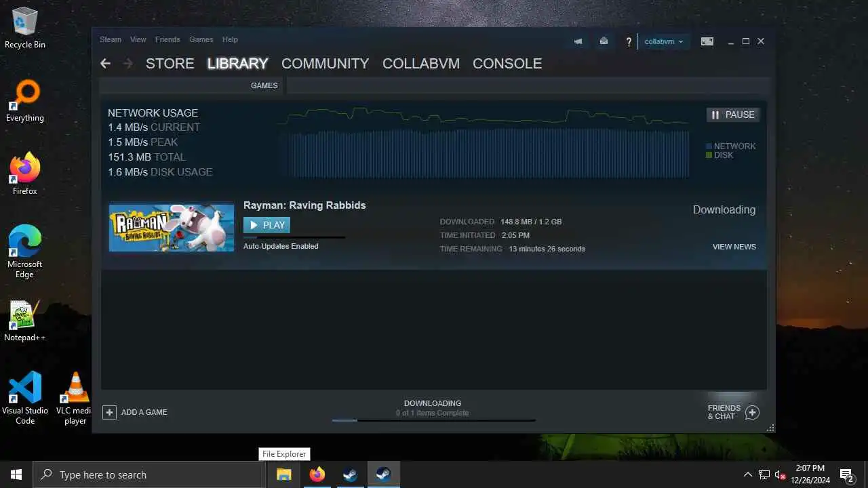This screenshot has height=488, width=868.
Task: Open the COLLABVM profile tab
Action: (x=421, y=63)
